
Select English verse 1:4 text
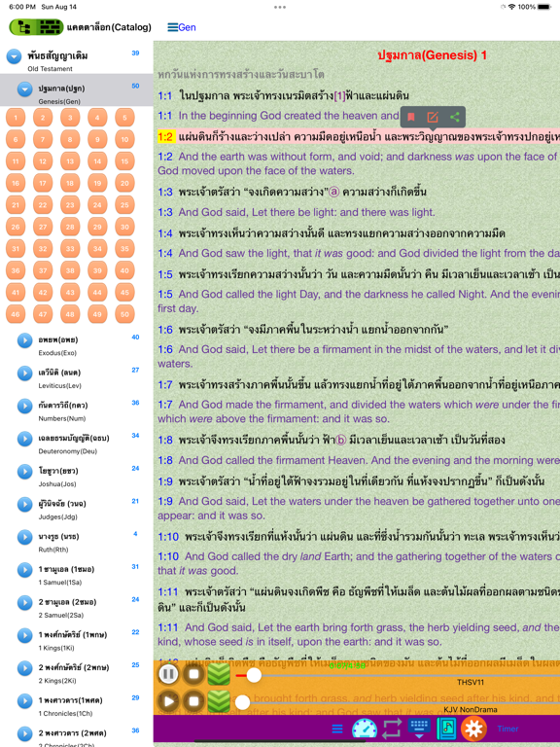[369, 254]
